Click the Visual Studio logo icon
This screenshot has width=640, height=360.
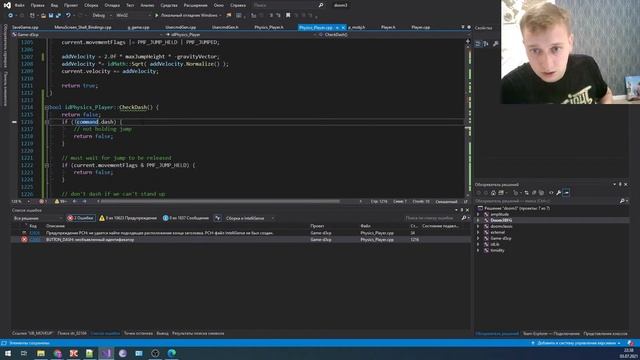[7, 5]
